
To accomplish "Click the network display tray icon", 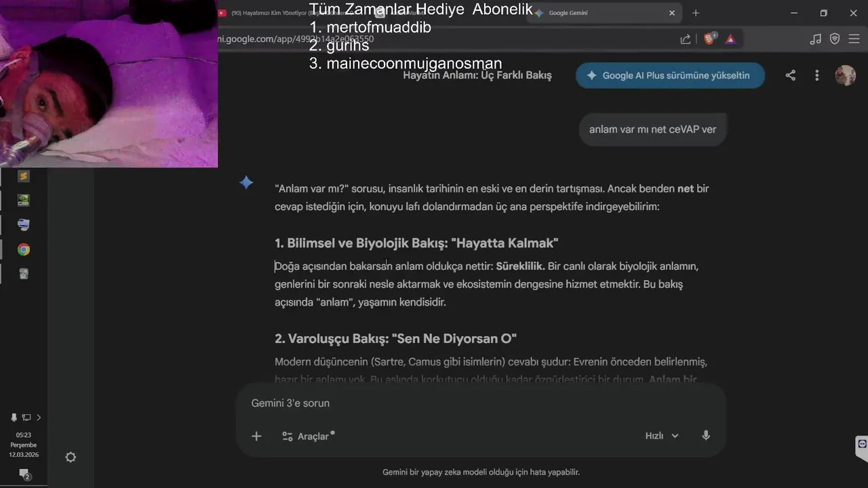I will coord(26,418).
